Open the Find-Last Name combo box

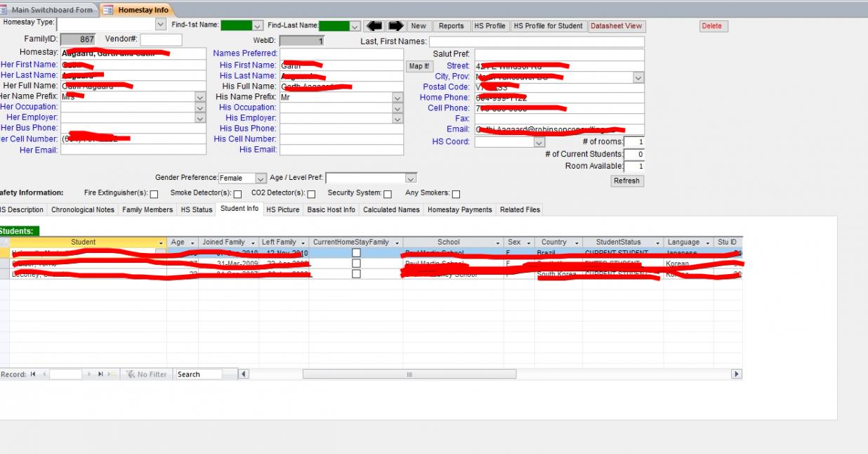(x=355, y=26)
